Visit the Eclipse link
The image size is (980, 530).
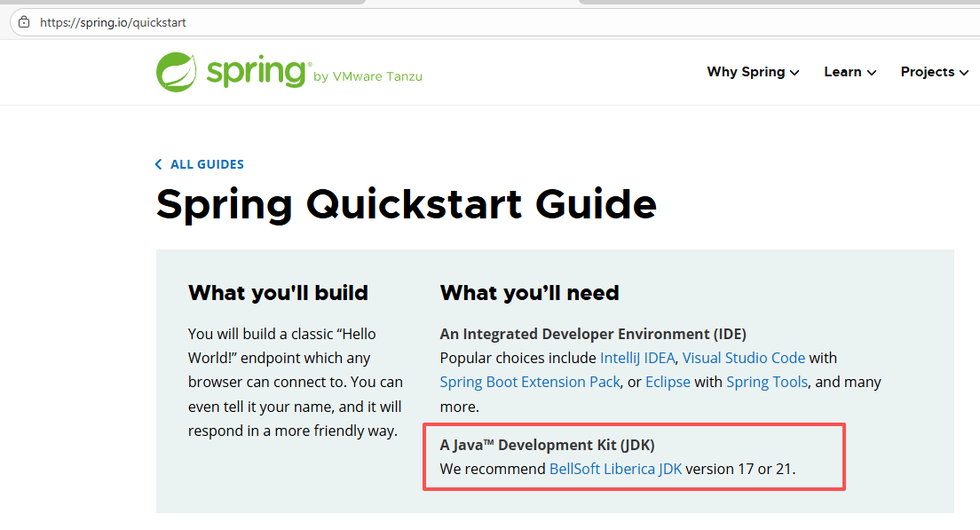[x=668, y=382]
